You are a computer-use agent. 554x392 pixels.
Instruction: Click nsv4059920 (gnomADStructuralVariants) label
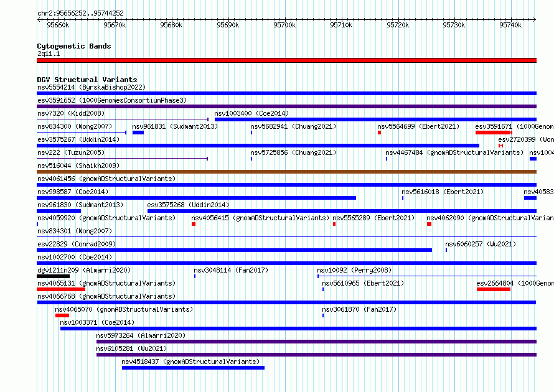click(106, 218)
